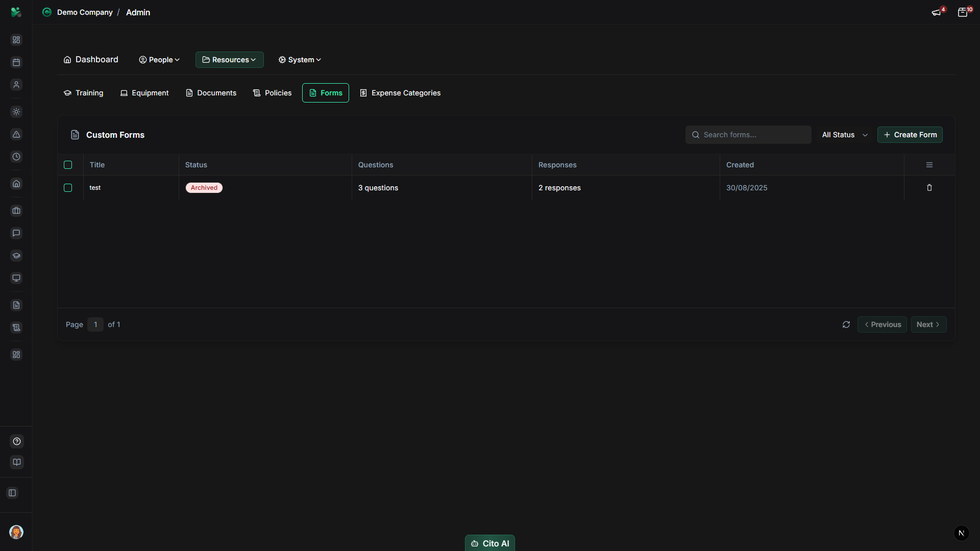This screenshot has height=551, width=980.
Task: Switch to the Policies tab
Action: (x=272, y=93)
